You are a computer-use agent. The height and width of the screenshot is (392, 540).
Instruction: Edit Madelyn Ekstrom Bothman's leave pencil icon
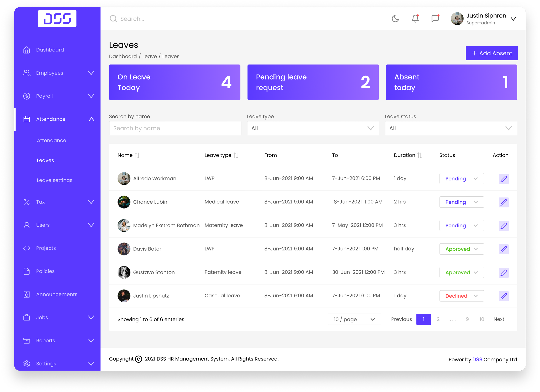pos(503,226)
